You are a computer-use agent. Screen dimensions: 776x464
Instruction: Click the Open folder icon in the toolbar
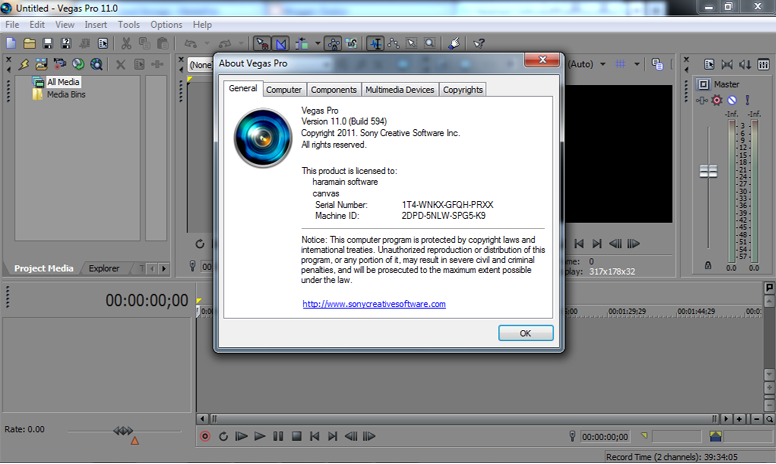click(29, 44)
